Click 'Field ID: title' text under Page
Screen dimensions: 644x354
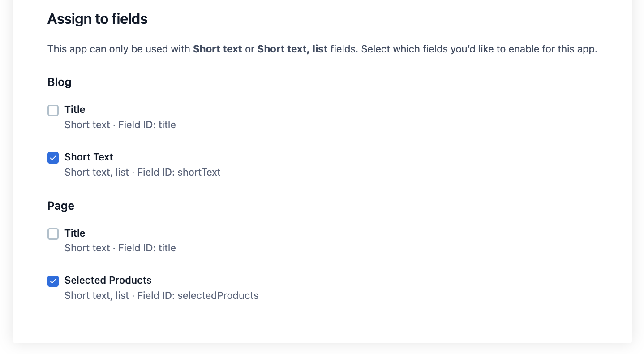coord(147,248)
